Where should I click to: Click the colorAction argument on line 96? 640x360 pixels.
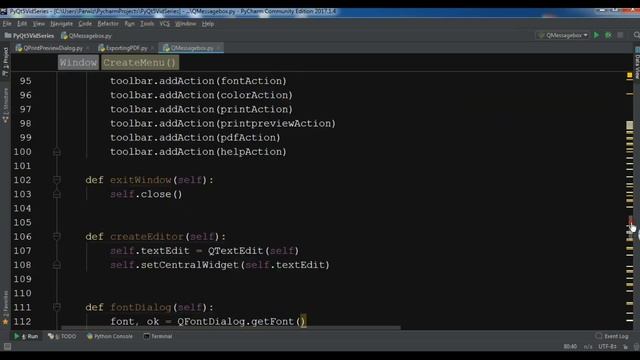(254, 95)
